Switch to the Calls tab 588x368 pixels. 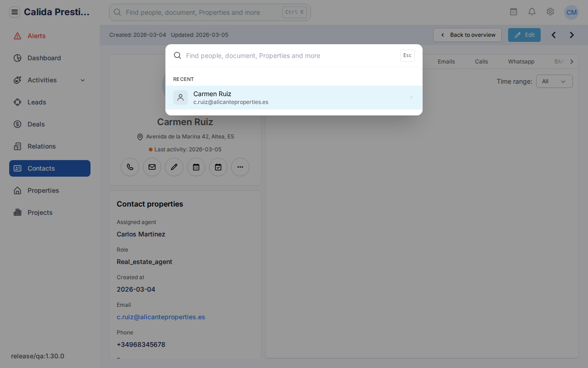pos(481,62)
